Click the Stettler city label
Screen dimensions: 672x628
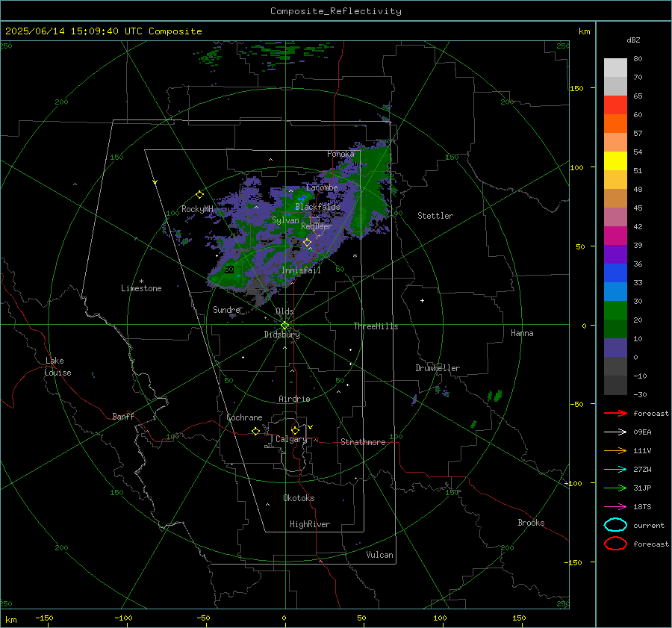tap(435, 216)
